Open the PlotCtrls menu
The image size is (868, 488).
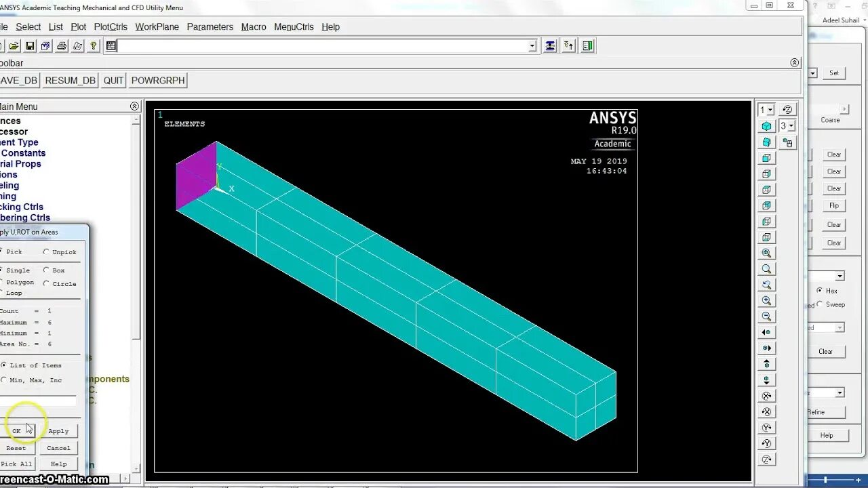coord(111,27)
